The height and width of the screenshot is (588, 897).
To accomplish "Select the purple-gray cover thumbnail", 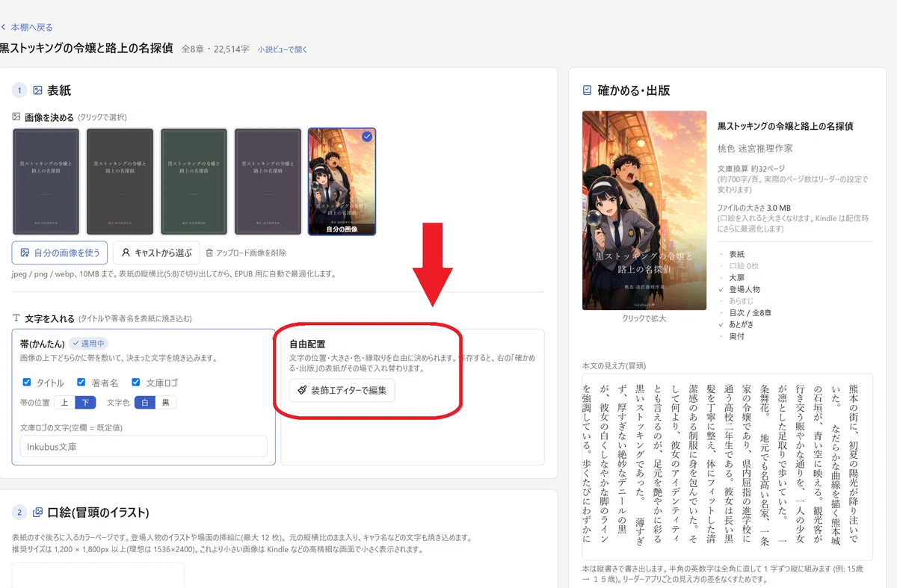I will coord(268,182).
